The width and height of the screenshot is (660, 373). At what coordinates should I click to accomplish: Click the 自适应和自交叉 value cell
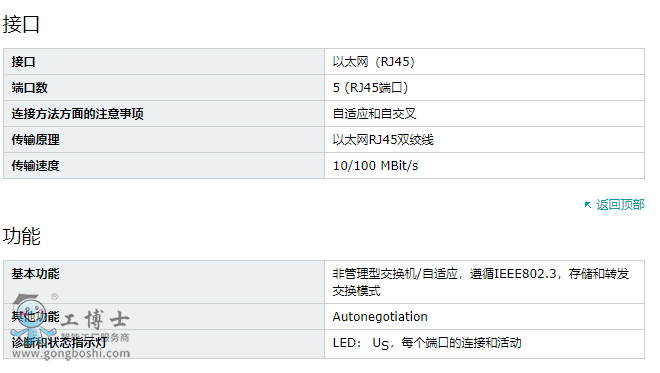(x=484, y=114)
